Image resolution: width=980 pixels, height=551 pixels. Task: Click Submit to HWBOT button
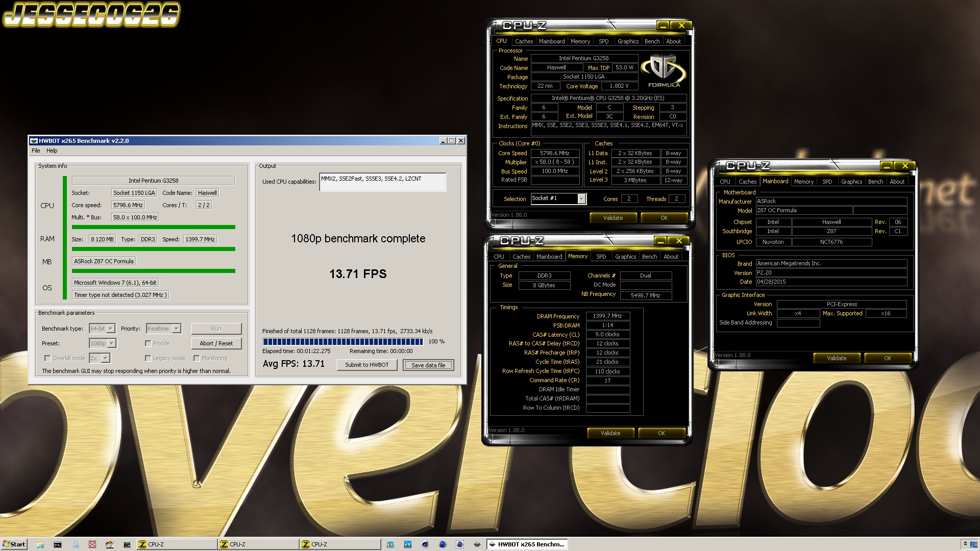point(367,365)
